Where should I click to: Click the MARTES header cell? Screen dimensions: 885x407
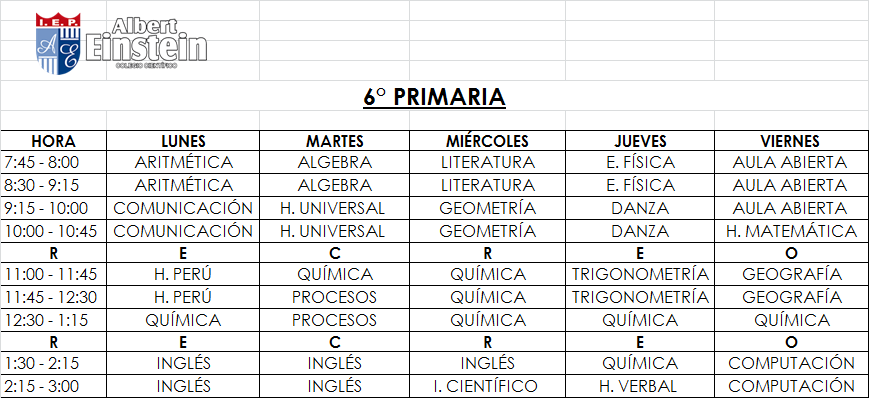tap(335, 141)
